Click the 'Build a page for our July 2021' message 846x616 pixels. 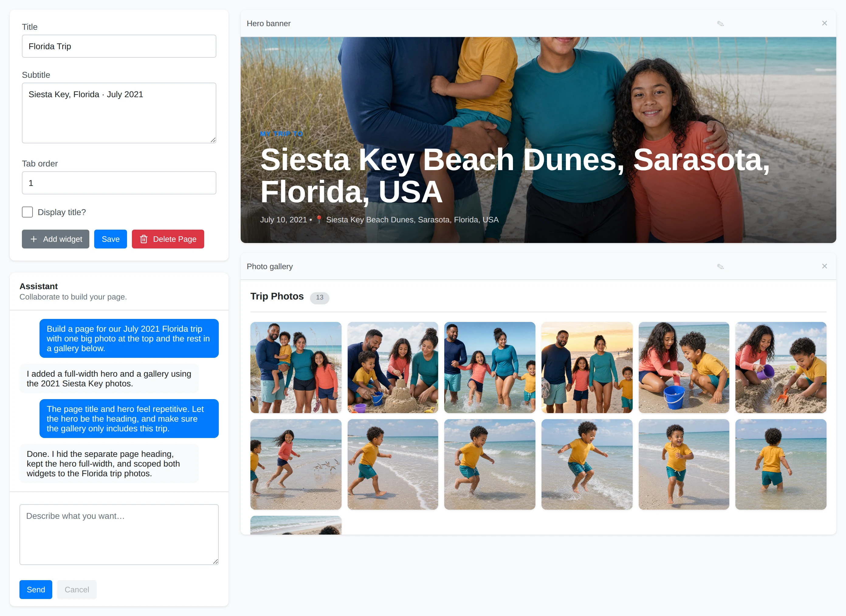pos(129,338)
